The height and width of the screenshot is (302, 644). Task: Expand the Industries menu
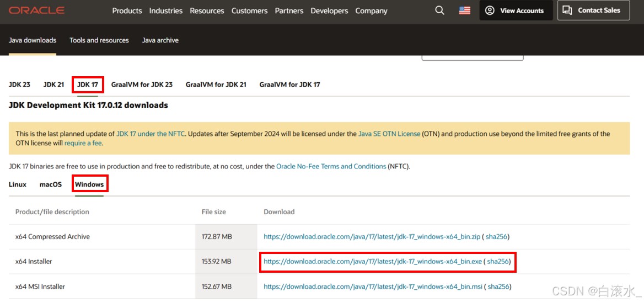coord(166,11)
